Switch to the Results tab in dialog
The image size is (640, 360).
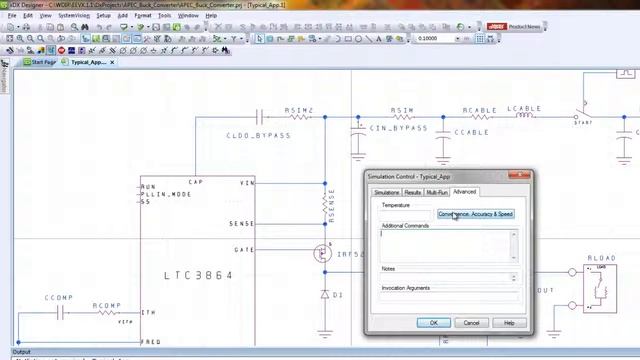point(413,192)
